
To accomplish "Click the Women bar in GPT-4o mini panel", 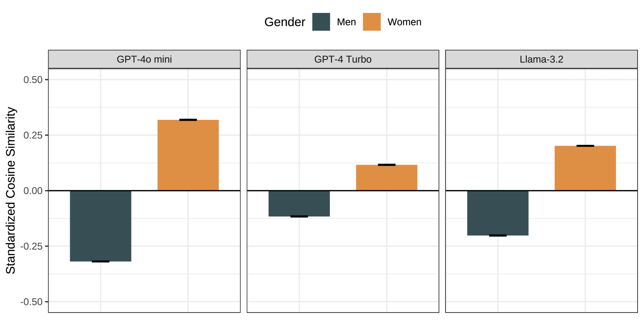I will point(188,155).
